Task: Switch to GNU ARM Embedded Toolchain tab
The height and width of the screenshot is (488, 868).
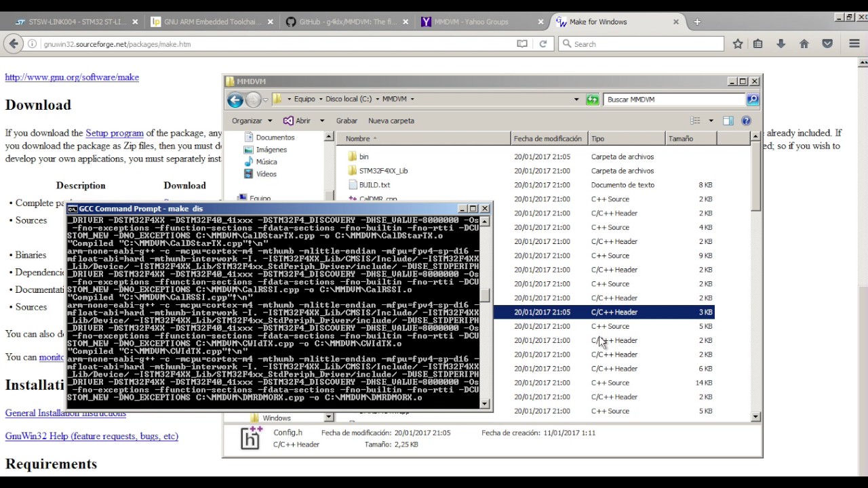Action: [x=212, y=22]
